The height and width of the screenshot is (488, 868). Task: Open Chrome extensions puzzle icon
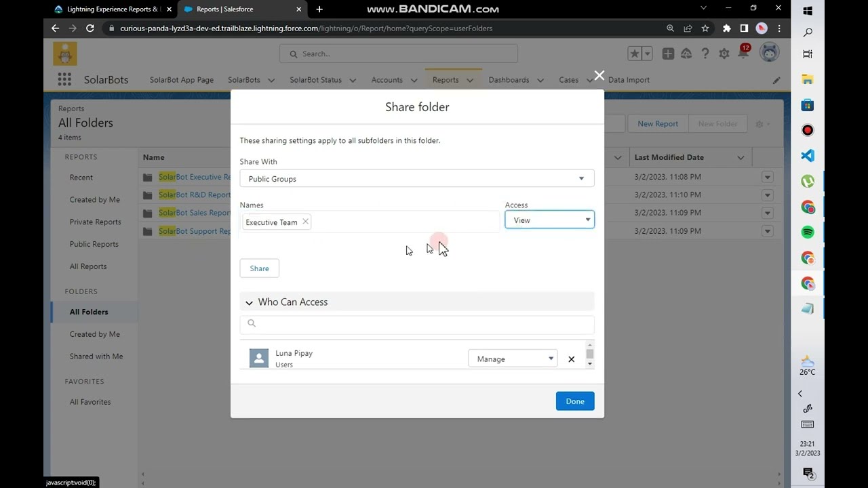click(x=727, y=28)
